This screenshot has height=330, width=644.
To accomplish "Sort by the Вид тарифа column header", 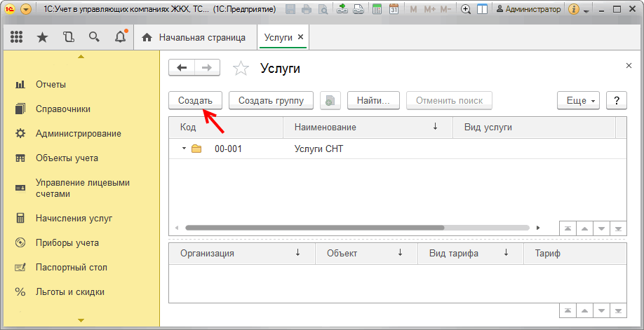I will pyautogui.click(x=471, y=253).
